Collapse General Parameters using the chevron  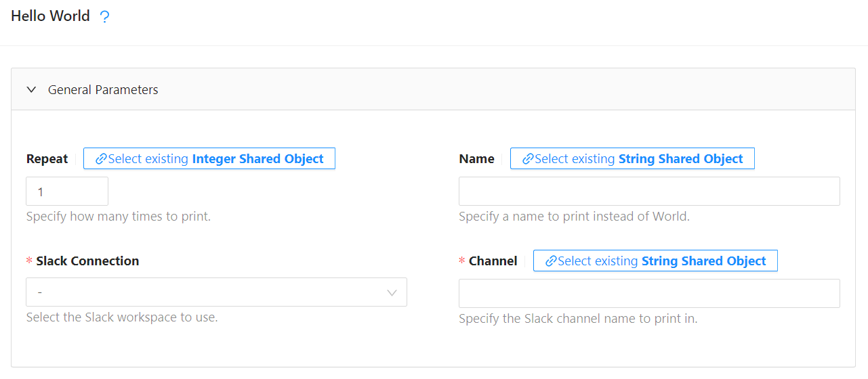click(31, 89)
